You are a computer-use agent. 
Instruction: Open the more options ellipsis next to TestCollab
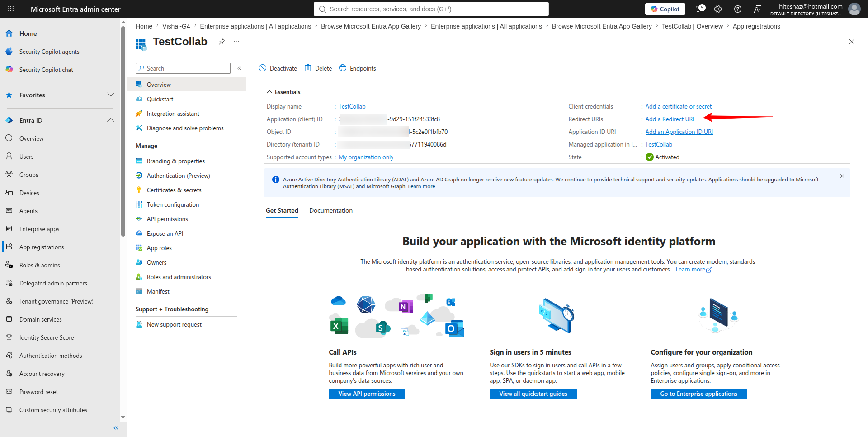(x=236, y=42)
